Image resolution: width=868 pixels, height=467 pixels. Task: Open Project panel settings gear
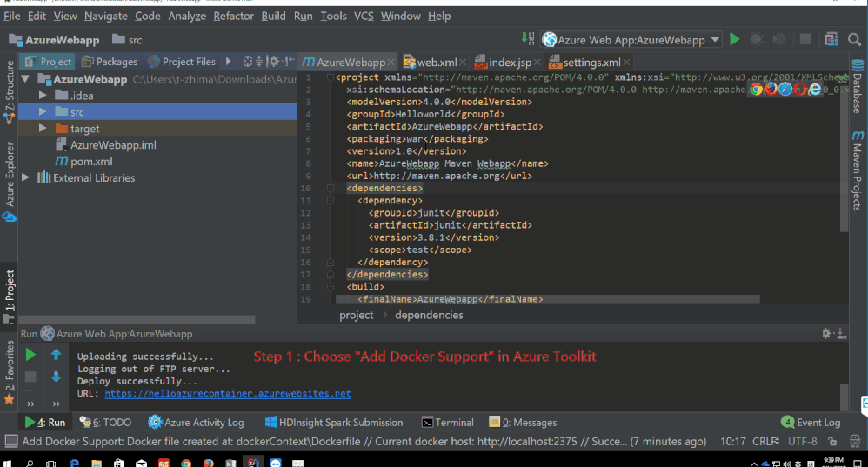[274, 62]
